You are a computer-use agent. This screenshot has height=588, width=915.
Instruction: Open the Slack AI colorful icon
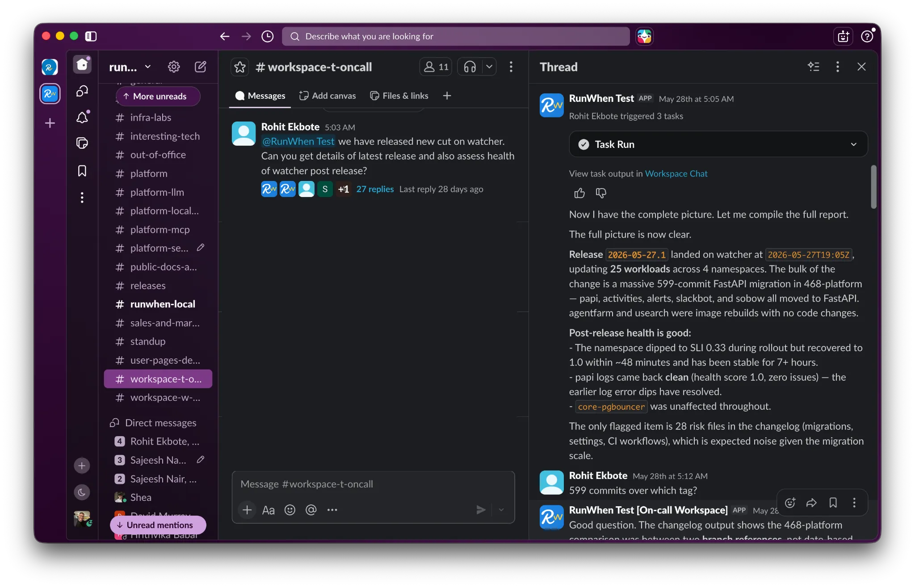[644, 36]
